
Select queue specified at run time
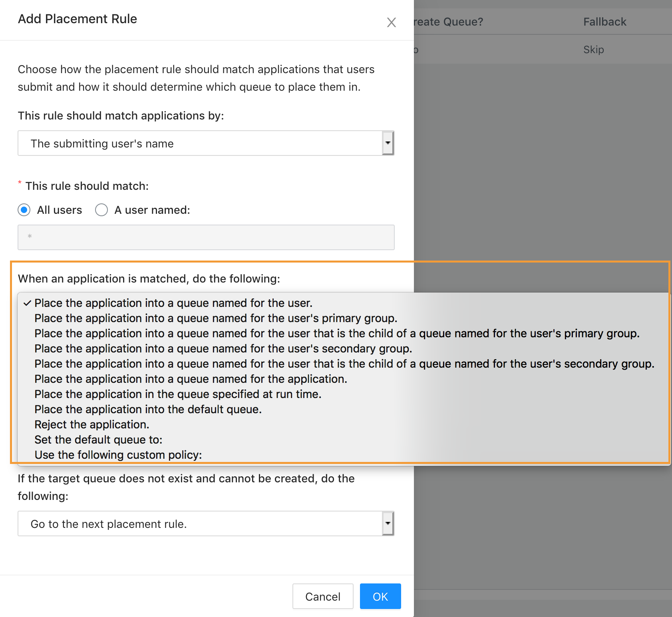tap(178, 394)
